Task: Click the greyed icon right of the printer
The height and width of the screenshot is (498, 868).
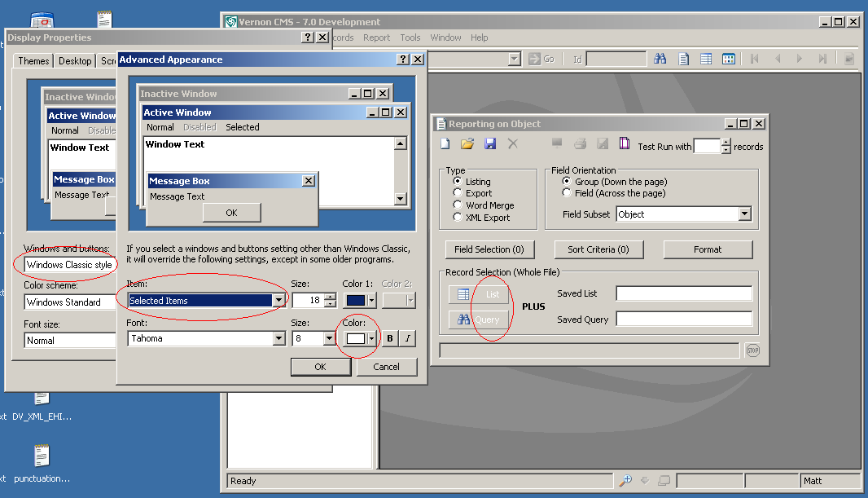Action: pyautogui.click(x=603, y=144)
